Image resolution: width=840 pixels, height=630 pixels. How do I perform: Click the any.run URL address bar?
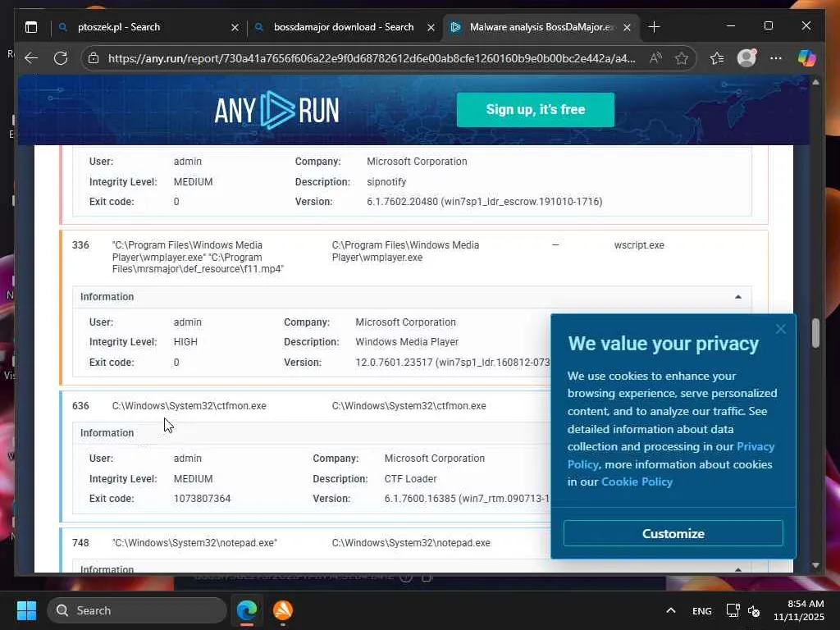coord(372,58)
